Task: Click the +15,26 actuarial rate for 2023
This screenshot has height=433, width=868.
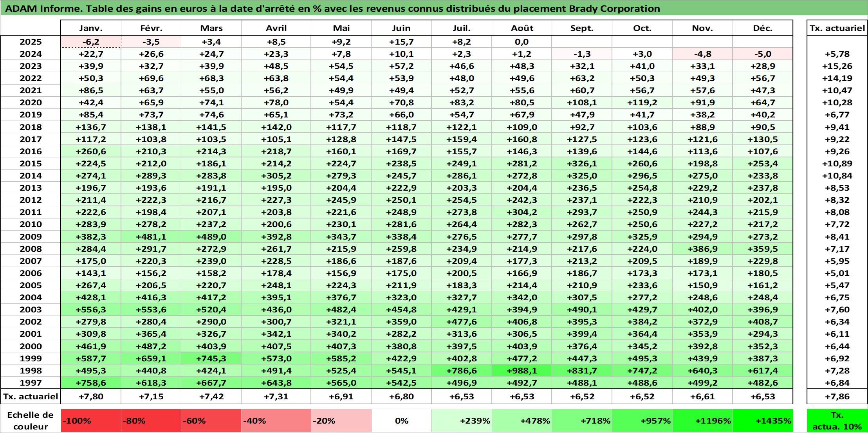Action: (837, 66)
